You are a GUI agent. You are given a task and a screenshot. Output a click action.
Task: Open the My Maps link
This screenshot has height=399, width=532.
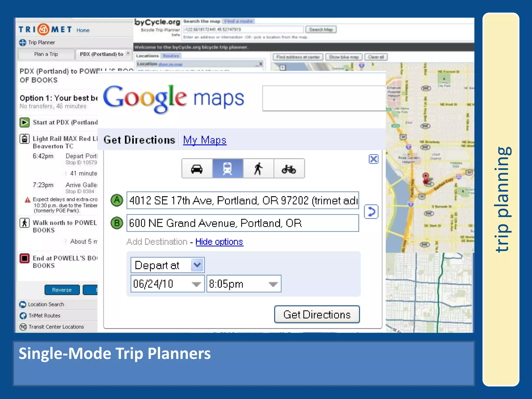click(205, 140)
